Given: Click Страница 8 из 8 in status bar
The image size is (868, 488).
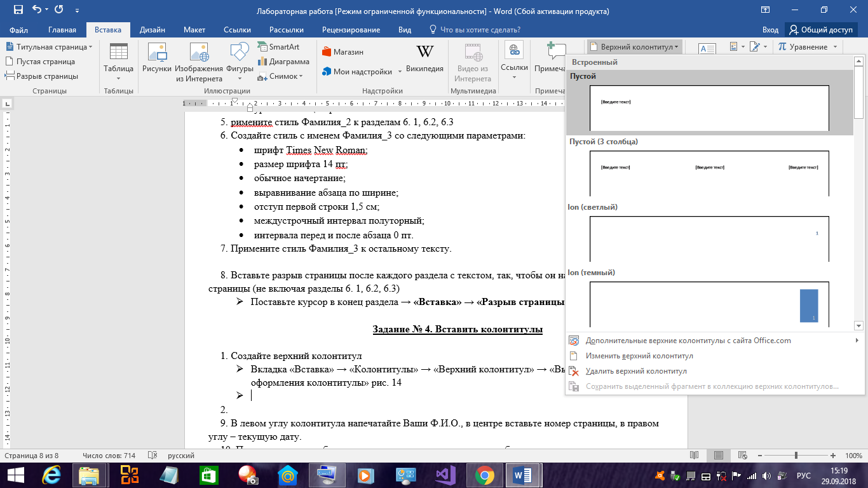Looking at the screenshot, I should coord(32,456).
